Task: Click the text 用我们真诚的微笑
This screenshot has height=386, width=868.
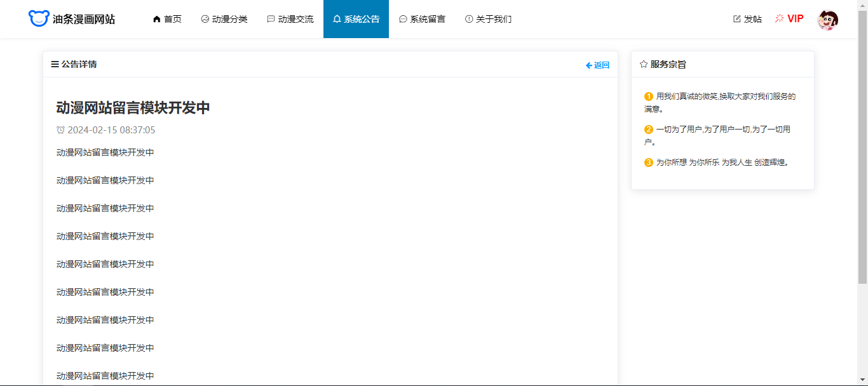Action: click(686, 96)
